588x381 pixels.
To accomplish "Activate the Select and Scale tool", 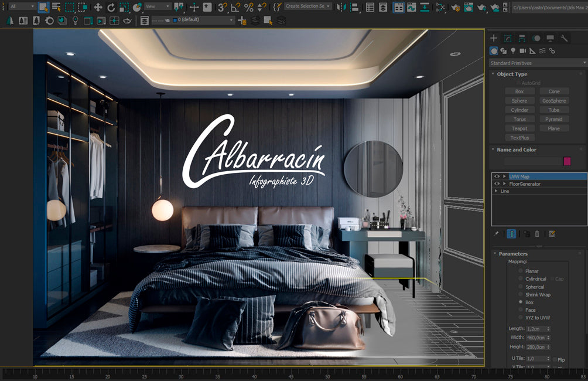I will click(124, 7).
